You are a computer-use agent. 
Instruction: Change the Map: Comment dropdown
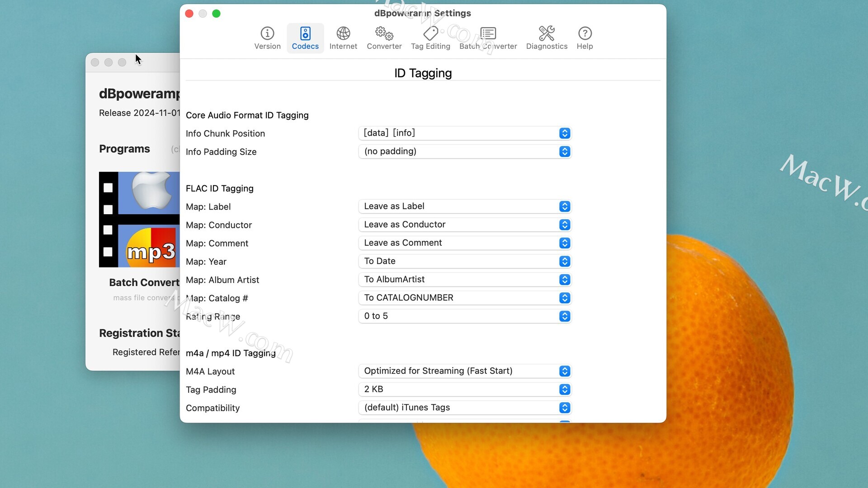pos(465,243)
